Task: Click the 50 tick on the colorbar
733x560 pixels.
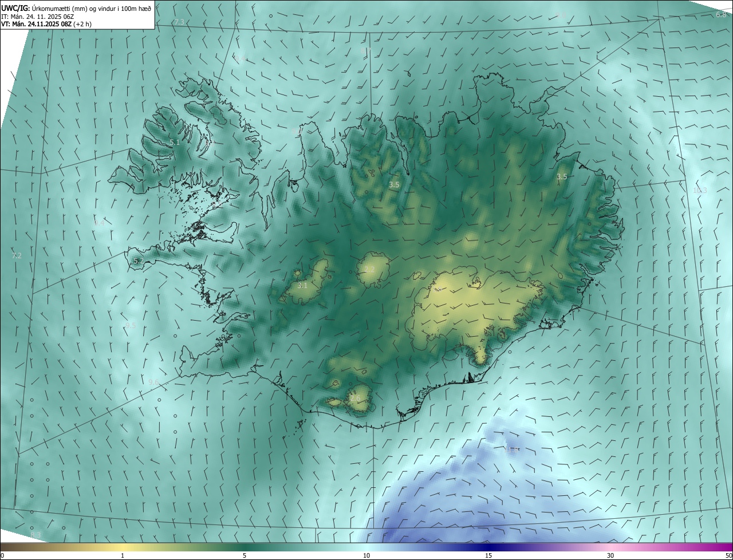Action: (x=728, y=555)
